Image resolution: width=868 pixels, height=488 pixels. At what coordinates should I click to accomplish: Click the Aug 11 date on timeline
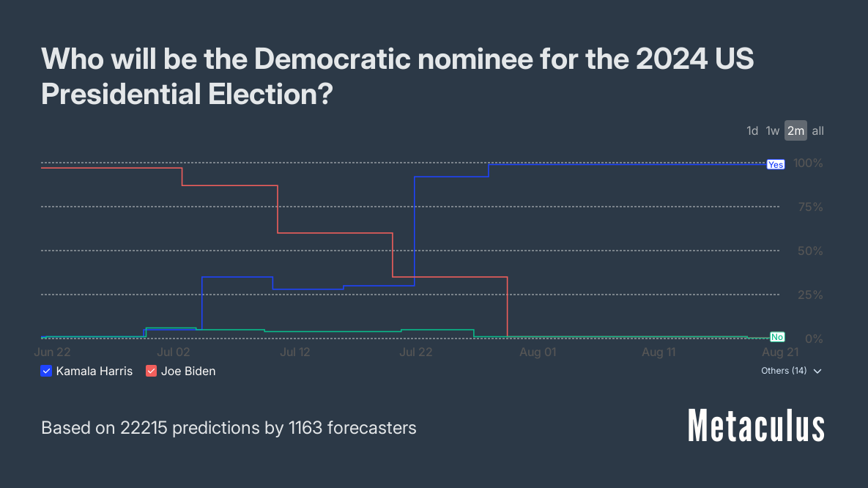[659, 352]
